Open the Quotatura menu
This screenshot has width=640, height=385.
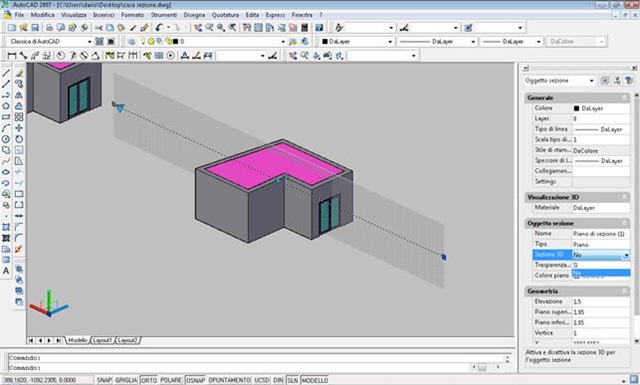pos(225,15)
